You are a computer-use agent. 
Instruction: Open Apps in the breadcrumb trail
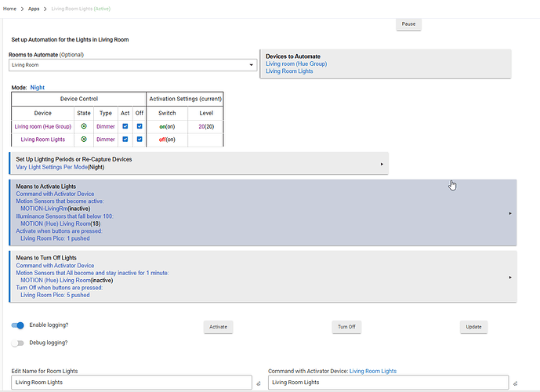click(x=34, y=9)
